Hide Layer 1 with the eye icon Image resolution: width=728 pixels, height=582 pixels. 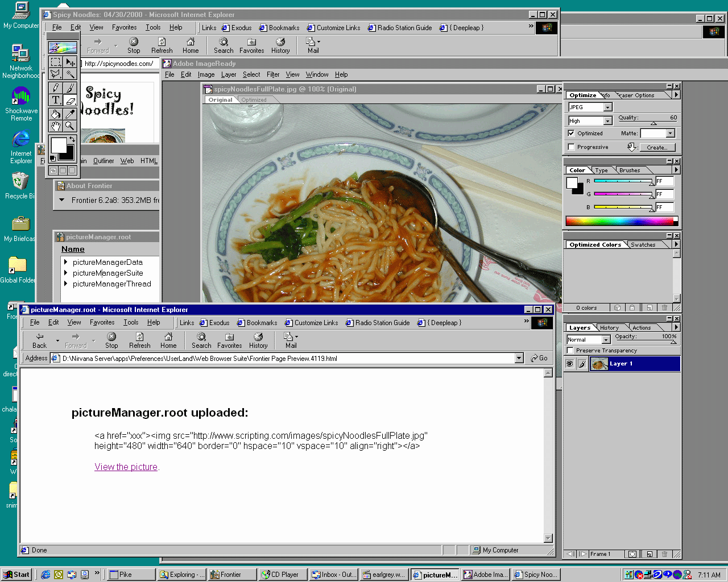[x=570, y=364]
